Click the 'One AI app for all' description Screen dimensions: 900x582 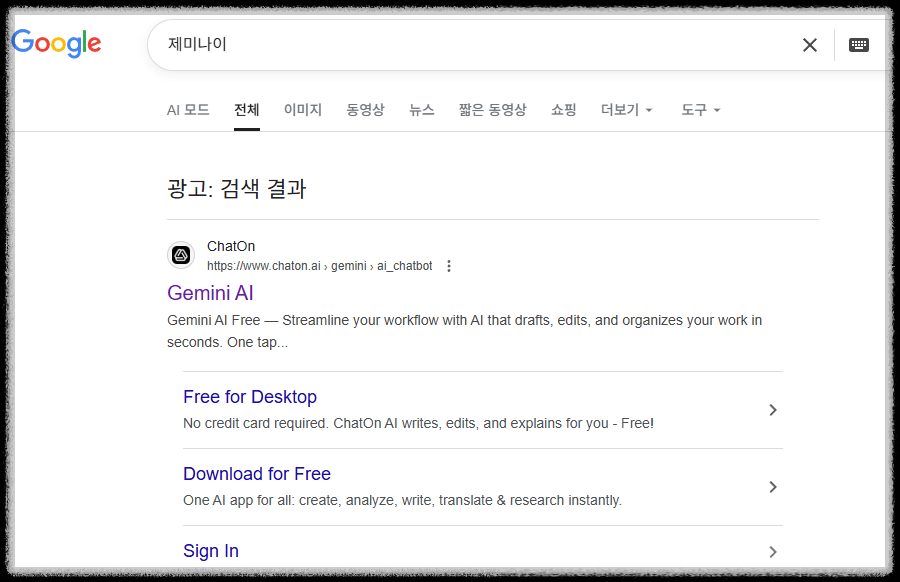click(402, 500)
